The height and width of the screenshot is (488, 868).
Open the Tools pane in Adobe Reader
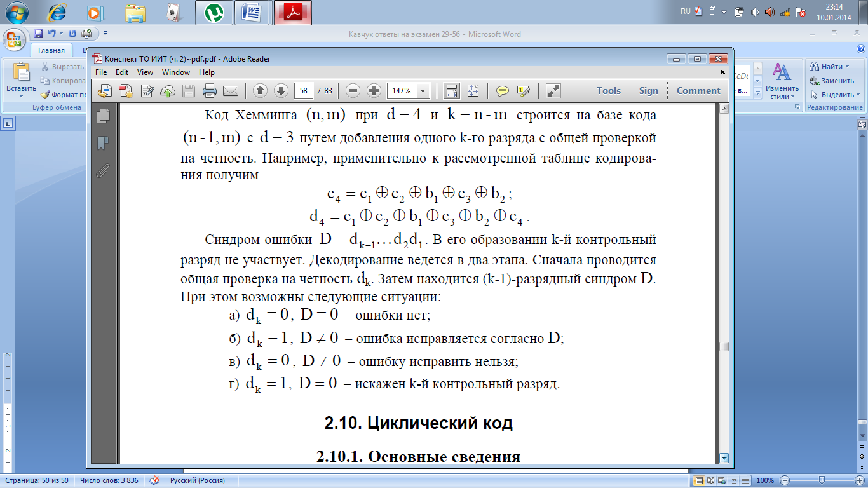[609, 91]
